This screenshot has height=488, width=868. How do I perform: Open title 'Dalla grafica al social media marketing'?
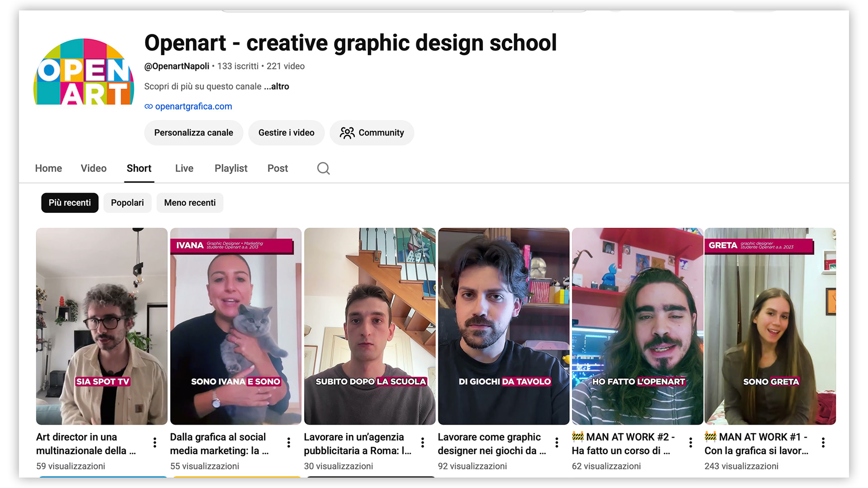[x=219, y=444]
